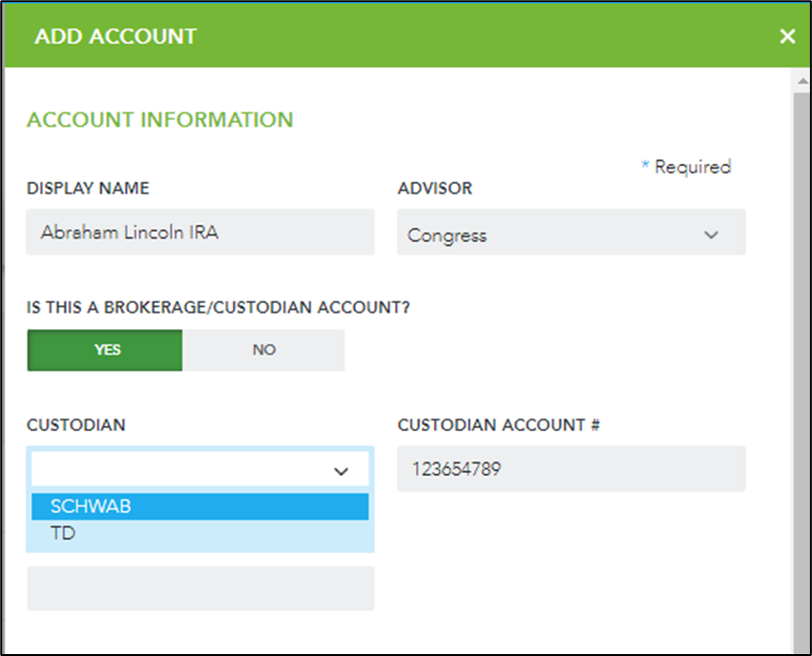Click the Advisor field's chevron arrow
This screenshot has width=812, height=656.
click(711, 235)
